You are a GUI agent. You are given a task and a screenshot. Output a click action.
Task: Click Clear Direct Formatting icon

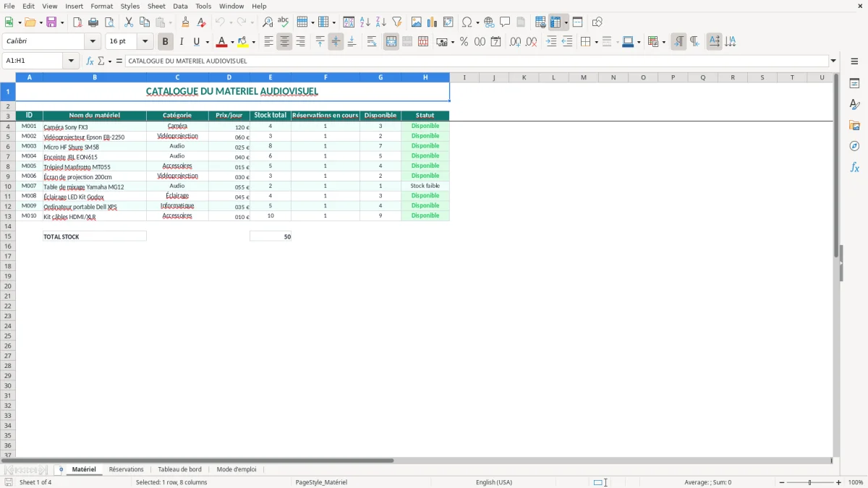(201, 22)
